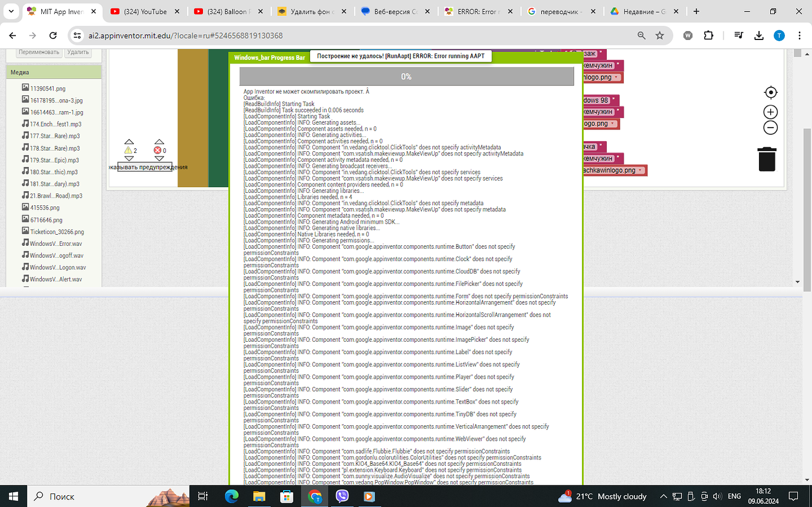
Task: Open Viber from the taskbar
Action: 342,496
